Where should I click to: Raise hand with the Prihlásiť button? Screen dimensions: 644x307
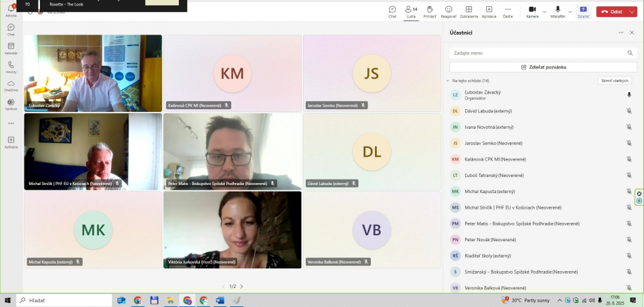(430, 12)
